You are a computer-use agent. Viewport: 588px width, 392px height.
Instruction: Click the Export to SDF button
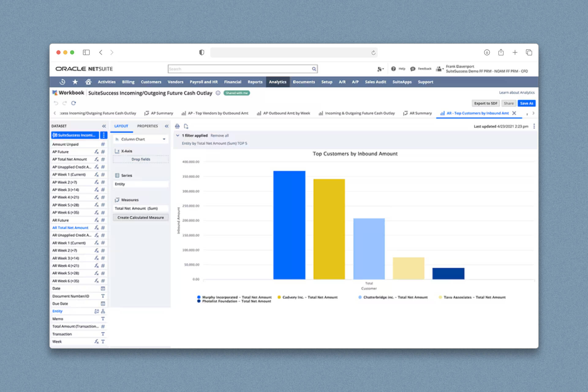click(486, 104)
